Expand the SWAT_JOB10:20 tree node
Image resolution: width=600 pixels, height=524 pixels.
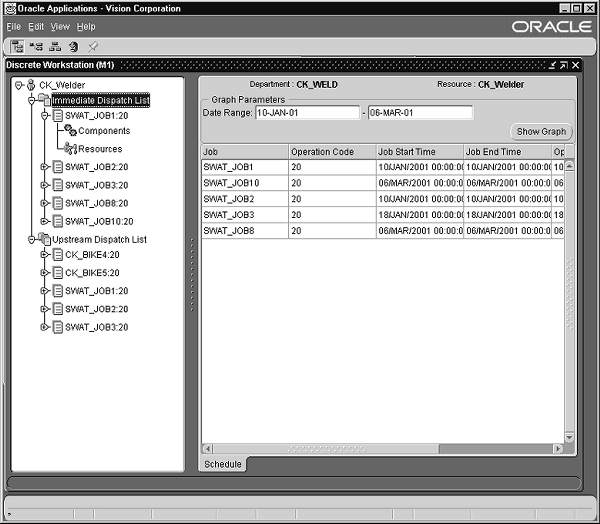44,221
